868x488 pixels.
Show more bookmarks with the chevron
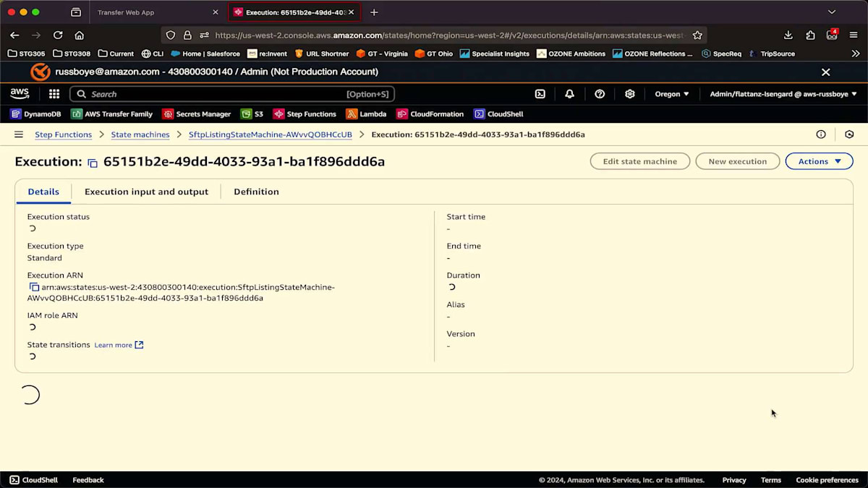coord(856,53)
